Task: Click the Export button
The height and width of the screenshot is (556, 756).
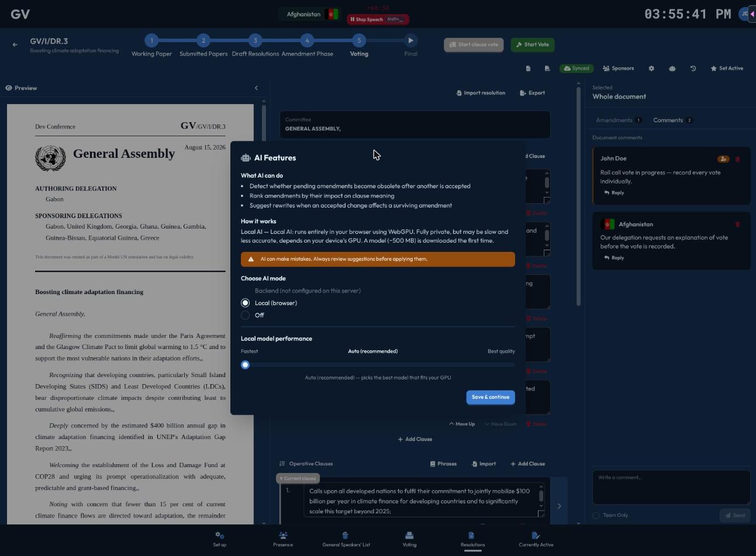Action: (x=532, y=93)
